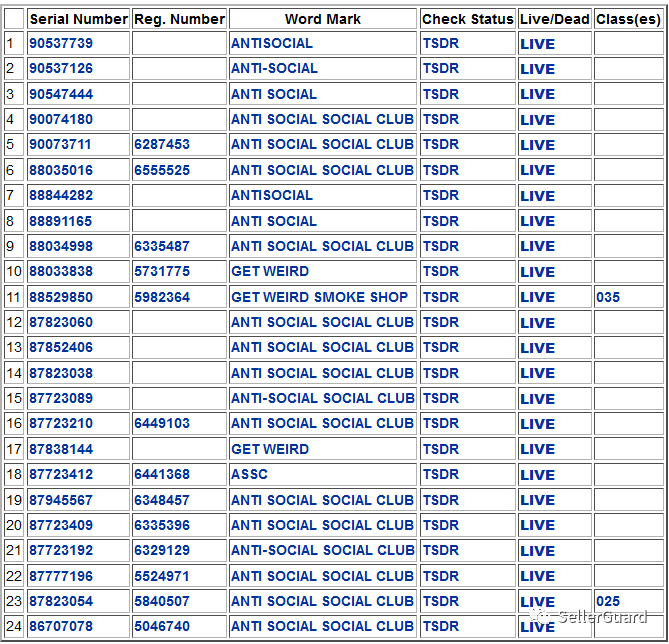Open the GET WEIRD mark in row 17
Image resolution: width=669 pixels, height=644 pixels.
pyautogui.click(x=270, y=449)
